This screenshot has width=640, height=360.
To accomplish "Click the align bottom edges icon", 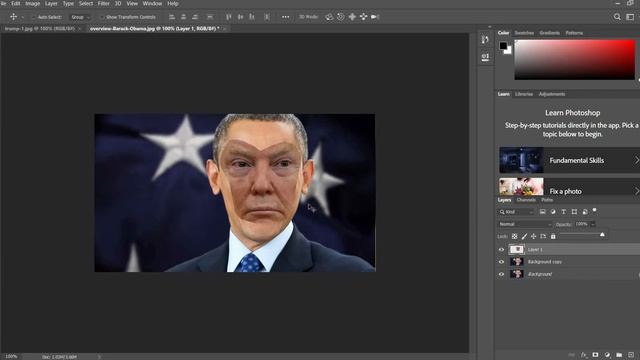I will (252, 17).
